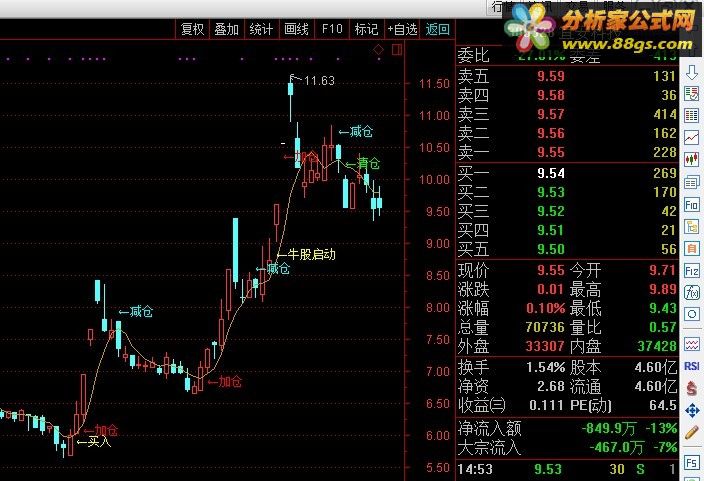The height and width of the screenshot is (481, 704).
Task: Click the down arrow sidebar icon
Action: (x=691, y=73)
